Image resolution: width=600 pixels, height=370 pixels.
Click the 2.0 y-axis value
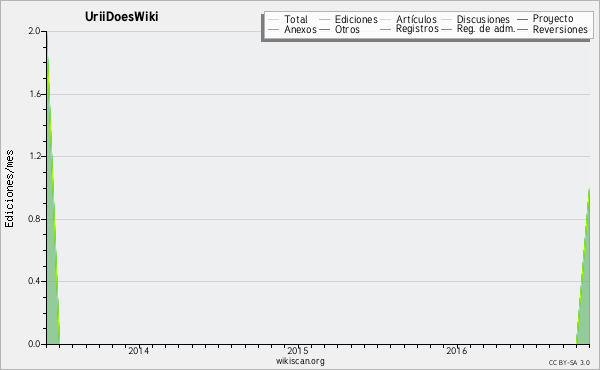34,31
